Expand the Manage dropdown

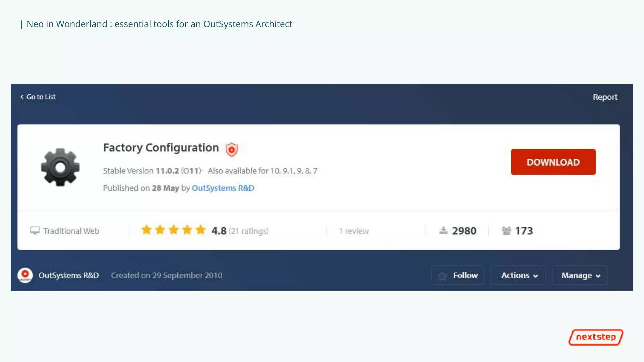click(x=580, y=275)
